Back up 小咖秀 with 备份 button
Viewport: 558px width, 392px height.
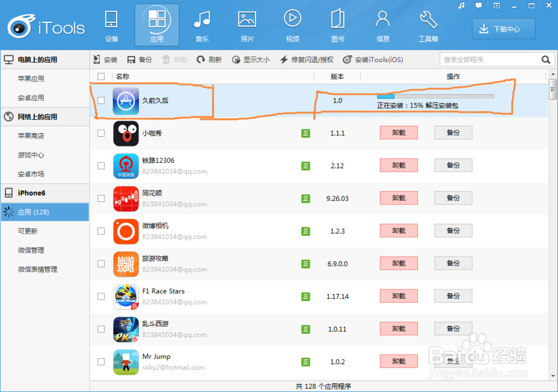(453, 133)
